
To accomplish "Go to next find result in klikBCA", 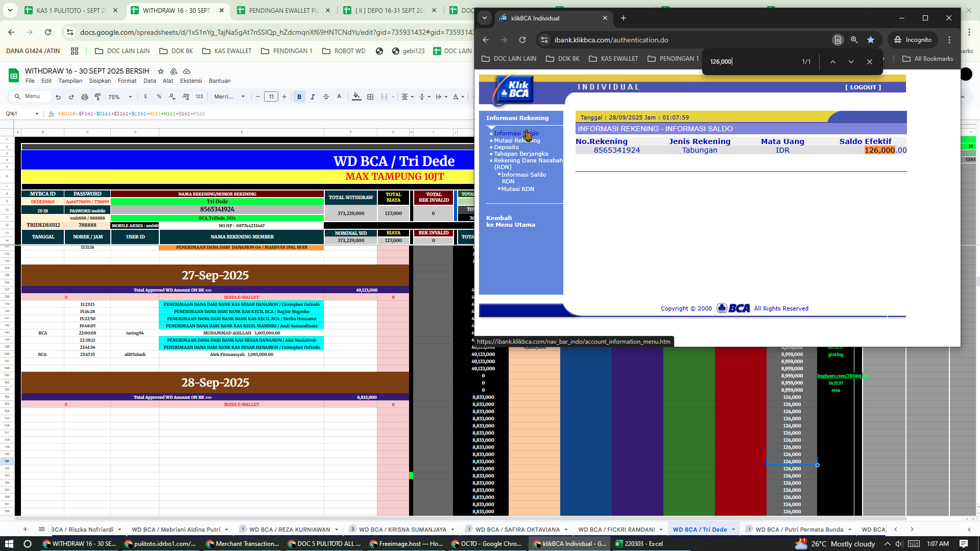I will tap(851, 62).
